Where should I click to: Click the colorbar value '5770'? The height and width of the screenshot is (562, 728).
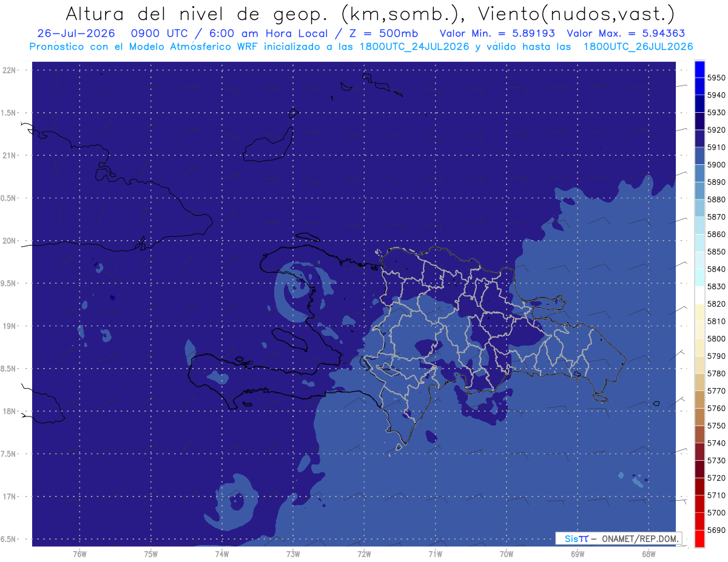[716, 391]
